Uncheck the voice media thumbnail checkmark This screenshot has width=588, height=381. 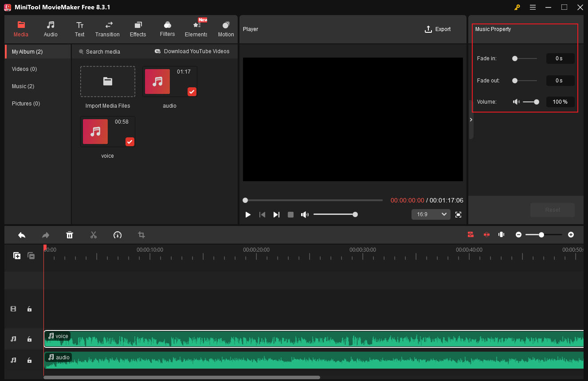pos(129,142)
